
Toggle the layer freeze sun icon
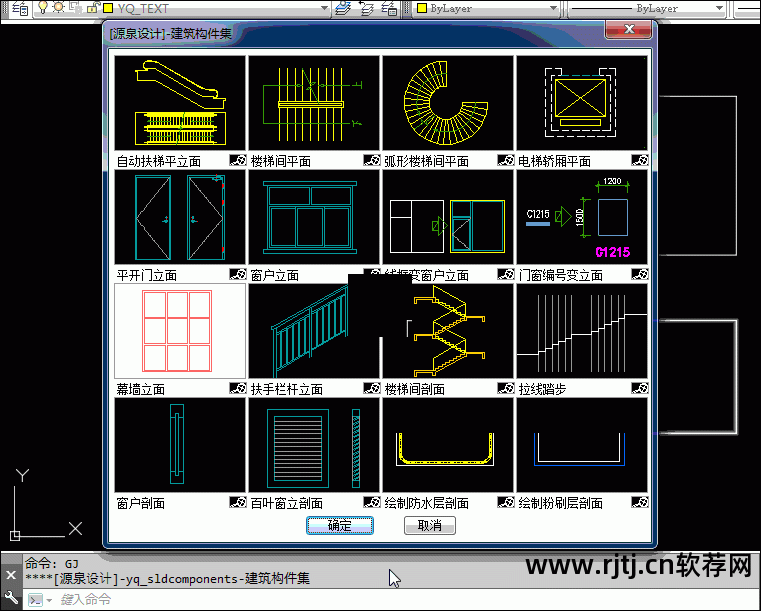59,7
